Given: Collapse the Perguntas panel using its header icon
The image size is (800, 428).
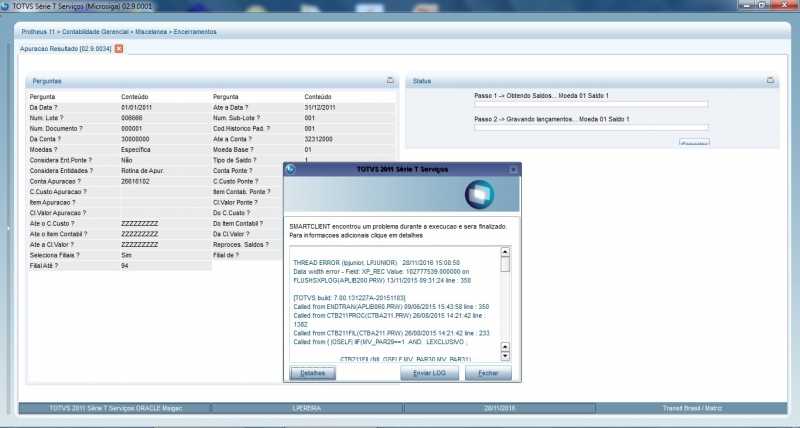Looking at the screenshot, I should coord(390,81).
